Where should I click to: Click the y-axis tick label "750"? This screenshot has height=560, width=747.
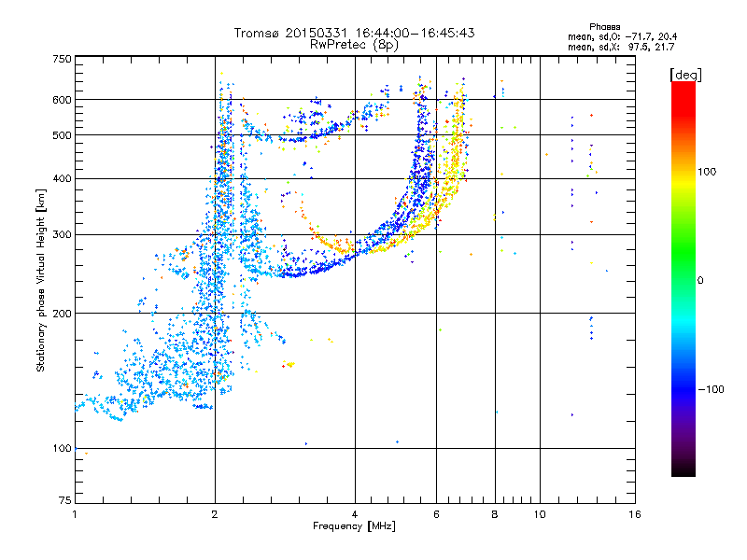coord(63,59)
